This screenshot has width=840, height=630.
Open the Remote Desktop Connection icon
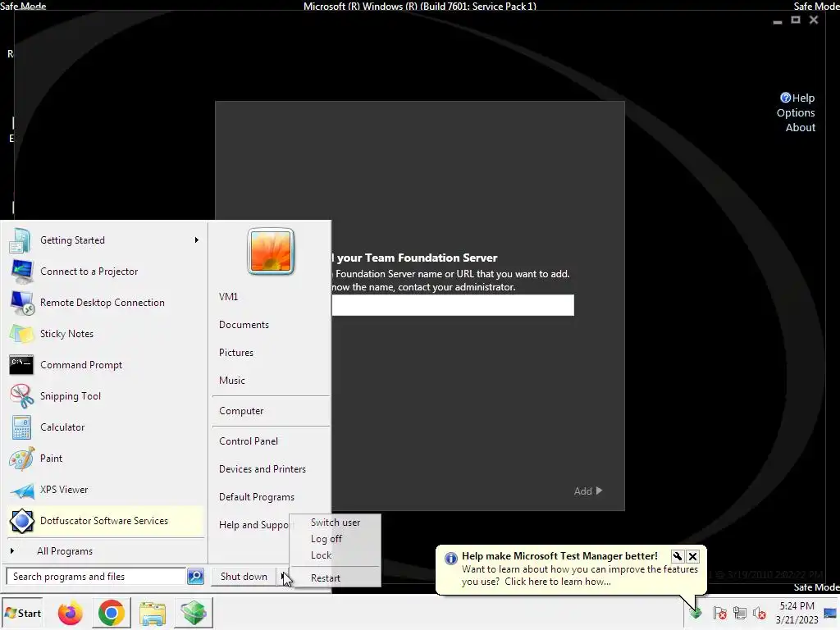click(21, 303)
